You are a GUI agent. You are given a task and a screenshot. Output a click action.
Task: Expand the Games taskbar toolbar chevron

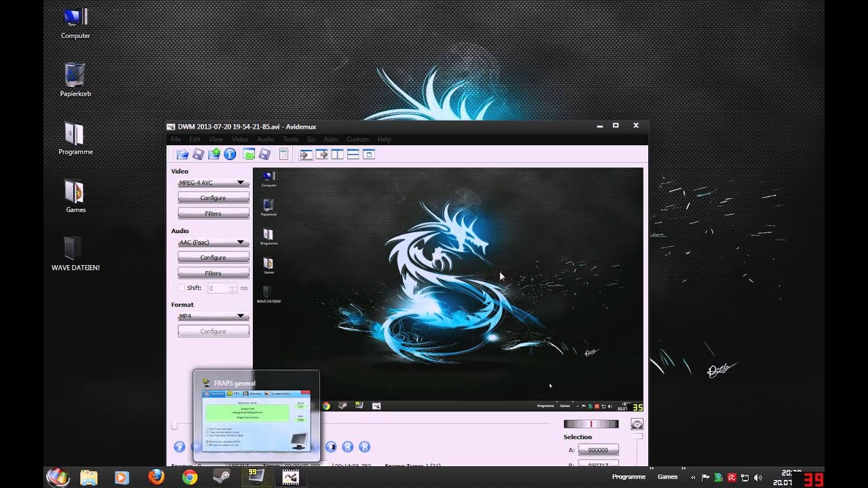click(684, 469)
